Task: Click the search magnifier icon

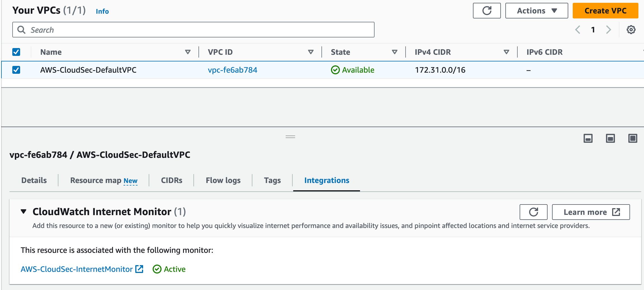Action: pos(22,30)
